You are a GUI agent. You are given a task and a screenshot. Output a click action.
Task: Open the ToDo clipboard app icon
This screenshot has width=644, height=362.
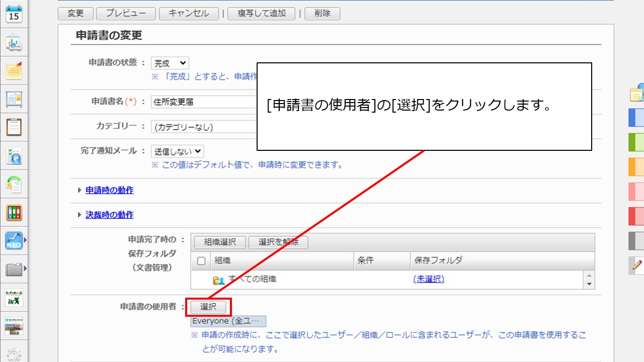[14, 127]
